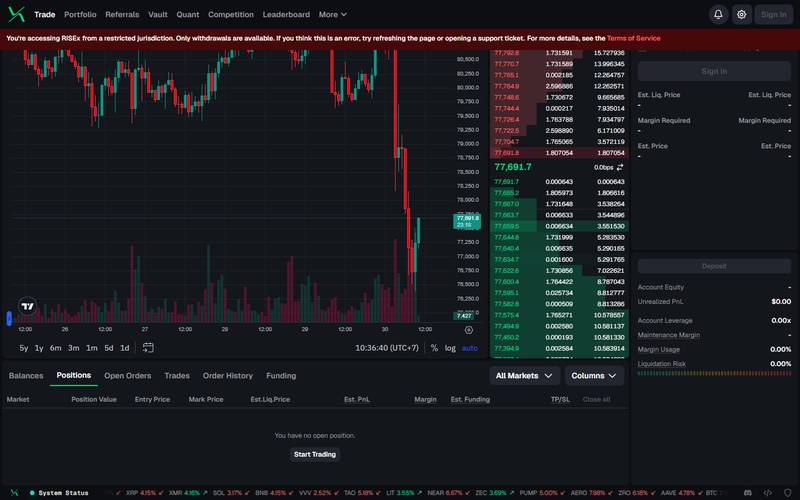Click the TP/SL column header
This screenshot has height=500, width=800.
560,399
